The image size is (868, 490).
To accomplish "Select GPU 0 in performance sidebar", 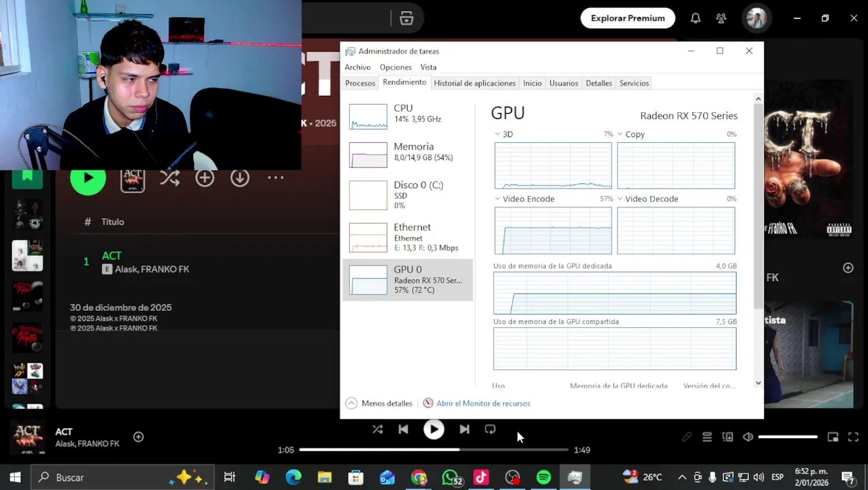I will [408, 280].
